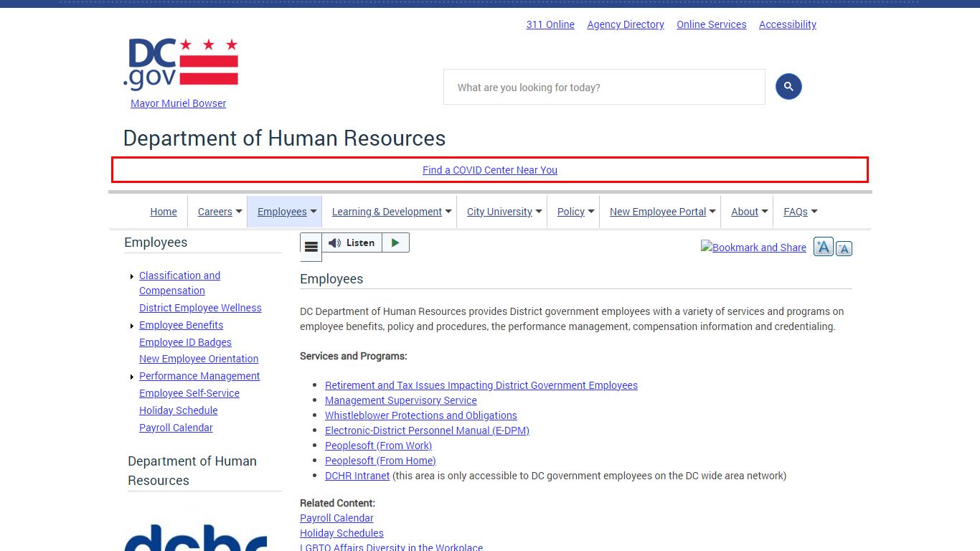Open the 311 Online link
This screenshot has height=551, width=980.
click(x=550, y=24)
